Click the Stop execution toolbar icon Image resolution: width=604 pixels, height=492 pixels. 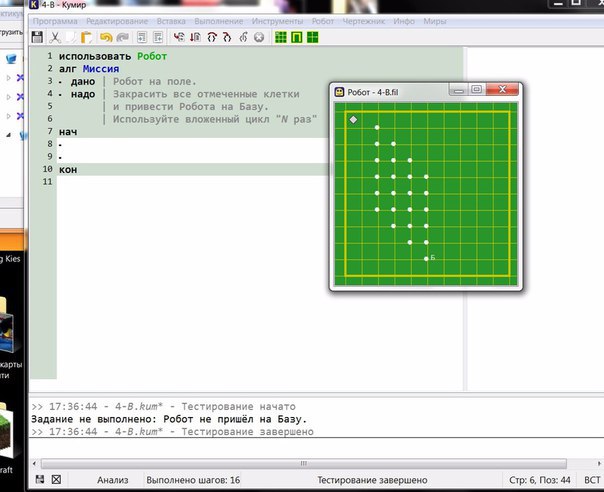tap(259, 38)
